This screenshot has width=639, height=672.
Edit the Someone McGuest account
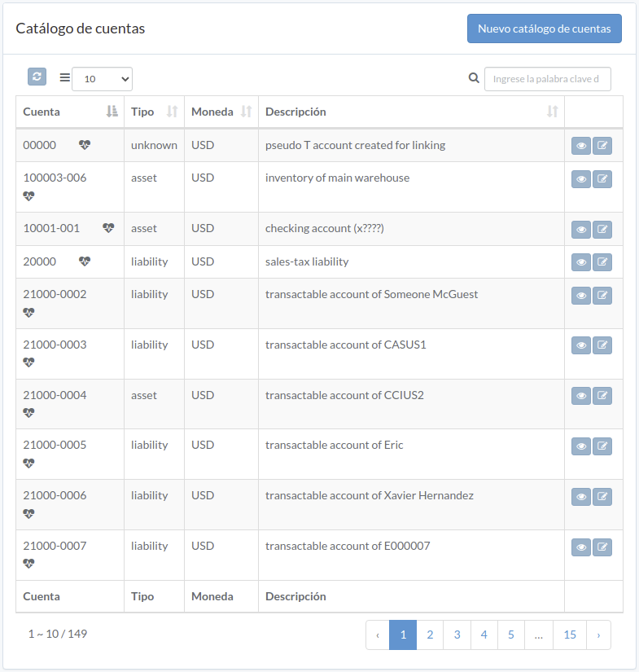(602, 296)
